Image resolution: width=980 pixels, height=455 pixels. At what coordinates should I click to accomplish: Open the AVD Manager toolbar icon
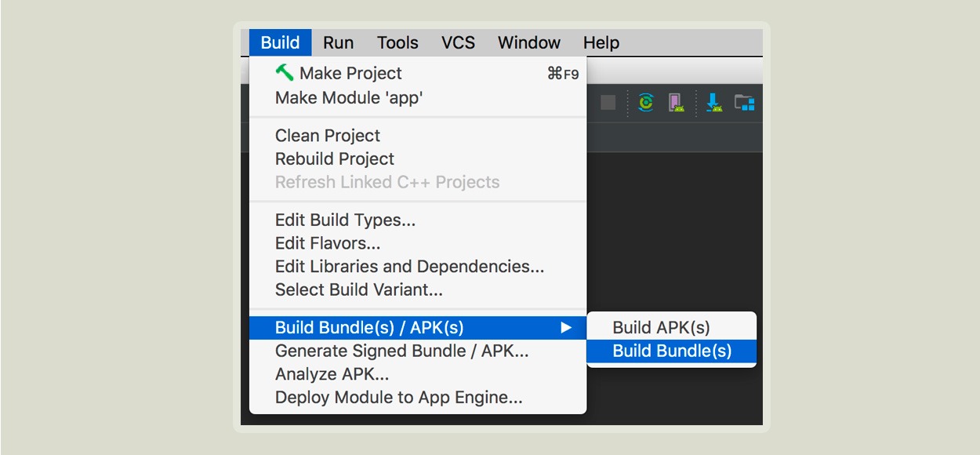[x=676, y=103]
